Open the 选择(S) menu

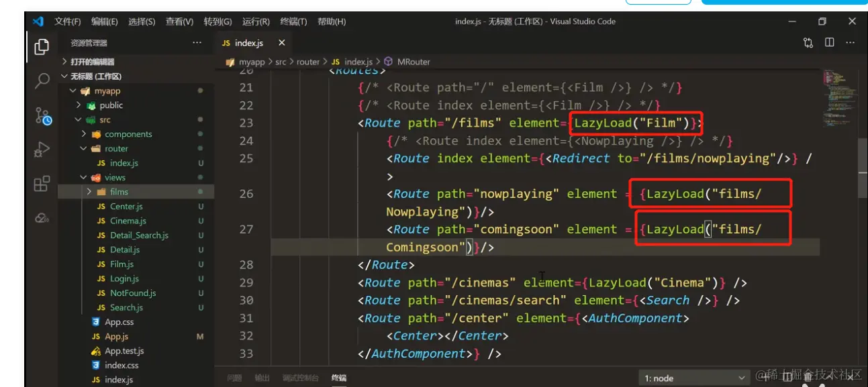(142, 21)
